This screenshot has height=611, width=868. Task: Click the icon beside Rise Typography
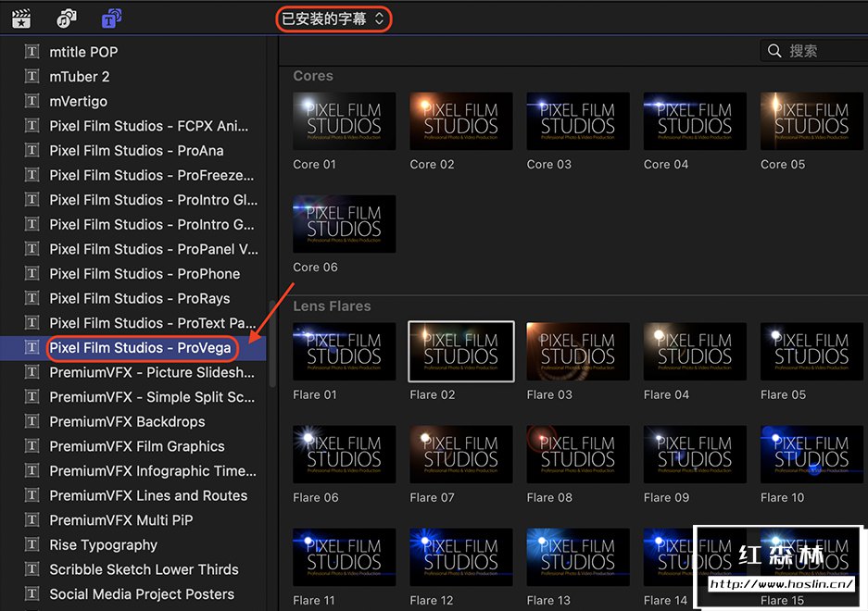point(32,544)
